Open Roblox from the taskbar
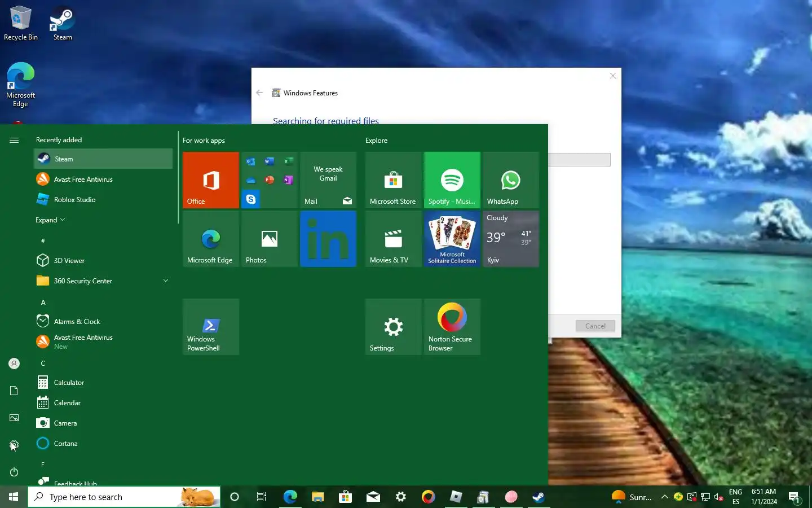The image size is (812, 508). (x=456, y=497)
